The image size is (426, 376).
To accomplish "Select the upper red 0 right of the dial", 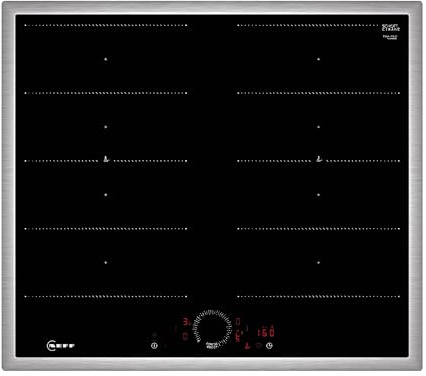I will pyautogui.click(x=238, y=322).
